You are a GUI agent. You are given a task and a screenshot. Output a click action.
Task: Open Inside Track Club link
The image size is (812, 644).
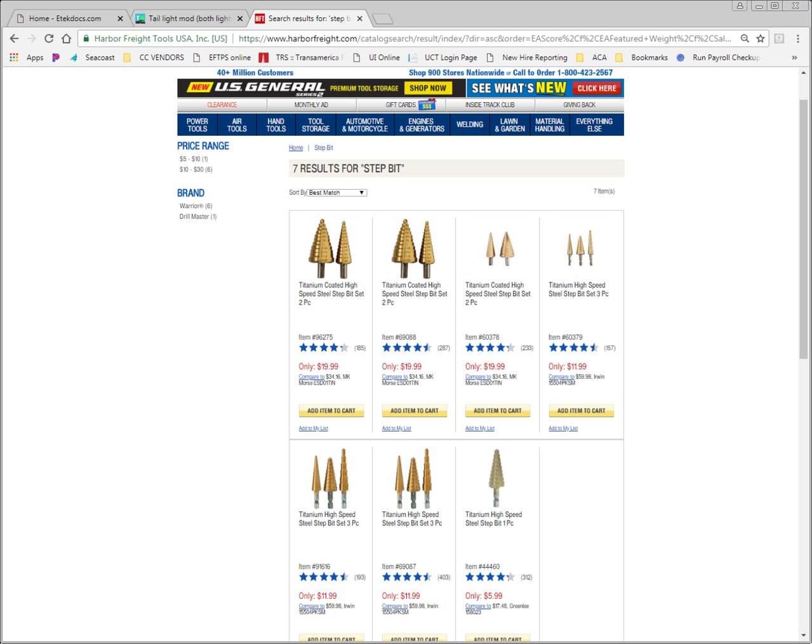click(490, 105)
